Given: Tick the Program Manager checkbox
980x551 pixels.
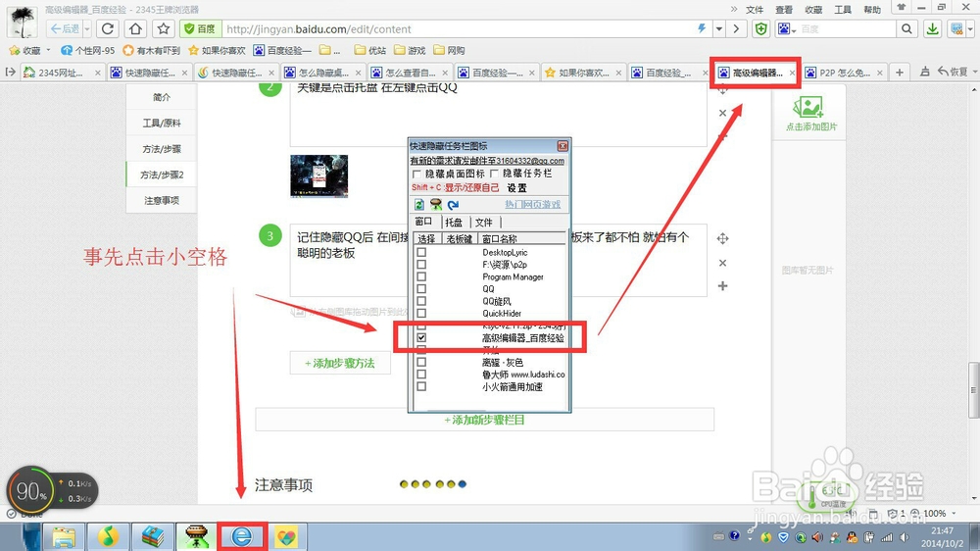Looking at the screenshot, I should point(421,276).
